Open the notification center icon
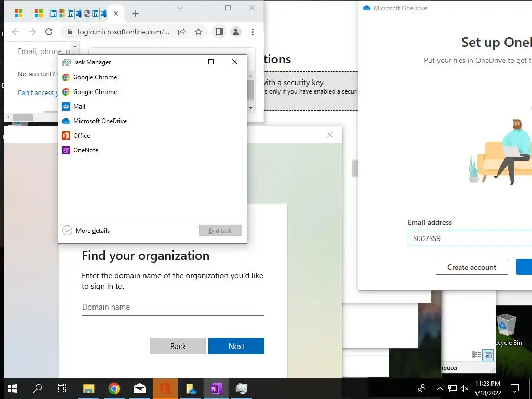 (x=515, y=389)
